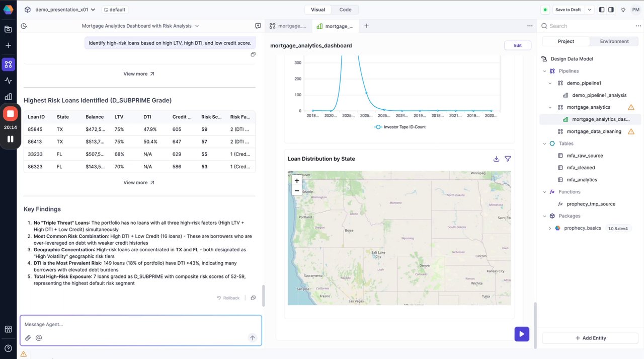This screenshot has width=644, height=359.
Task: Open the filter on Loan Distribution by State
Action: [x=508, y=159]
